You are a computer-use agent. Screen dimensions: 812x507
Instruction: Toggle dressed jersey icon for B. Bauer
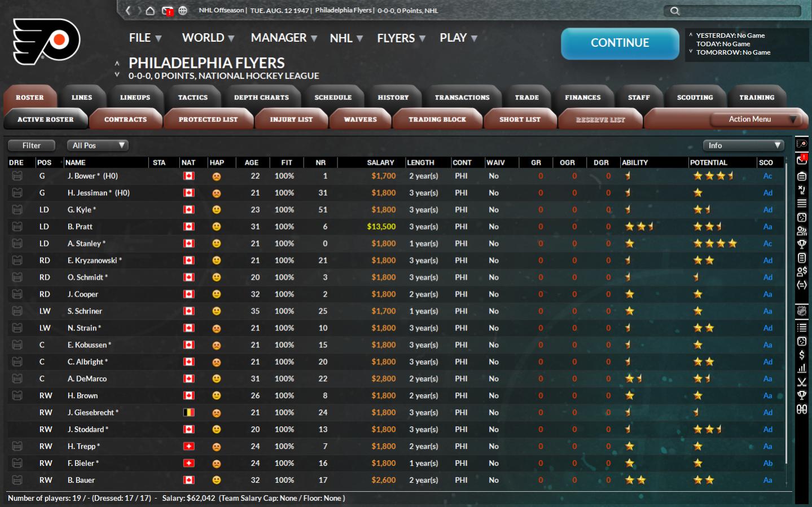tap(17, 480)
